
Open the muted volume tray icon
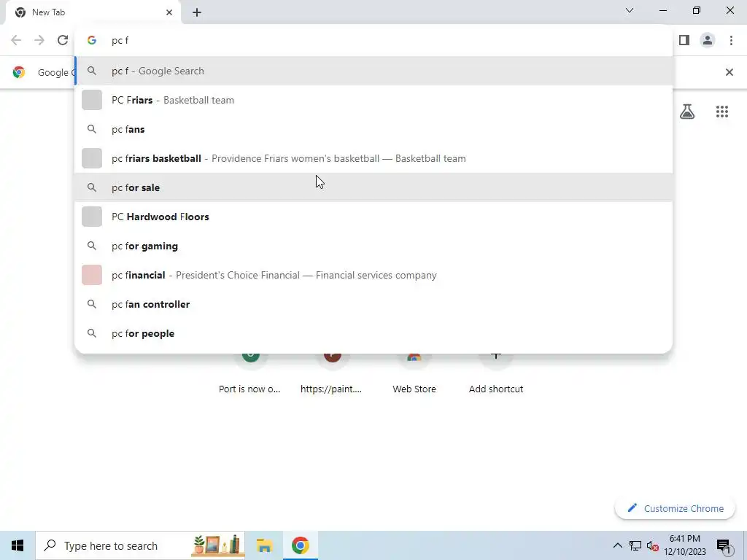[x=653, y=545]
